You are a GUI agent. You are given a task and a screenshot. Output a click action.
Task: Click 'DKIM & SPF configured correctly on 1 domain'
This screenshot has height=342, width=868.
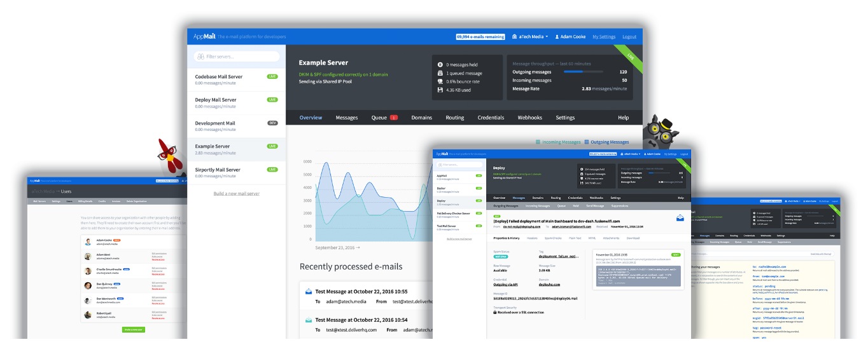coord(343,74)
